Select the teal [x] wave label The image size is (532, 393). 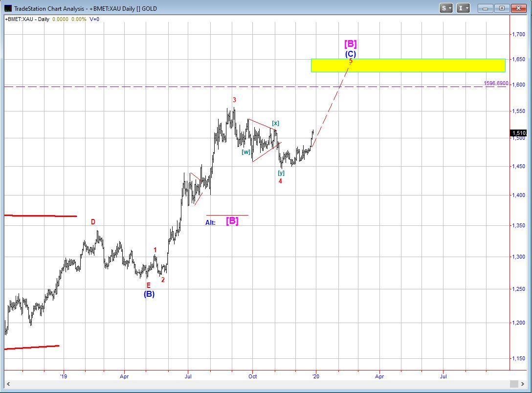276,123
